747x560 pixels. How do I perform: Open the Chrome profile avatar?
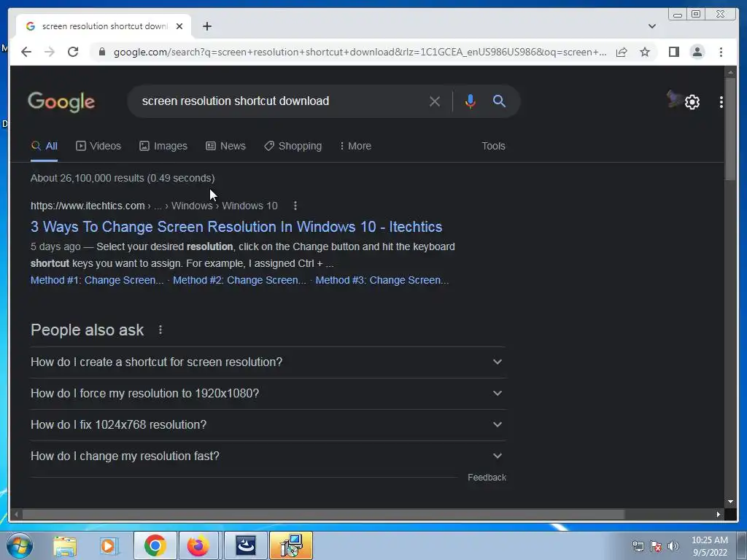point(697,52)
